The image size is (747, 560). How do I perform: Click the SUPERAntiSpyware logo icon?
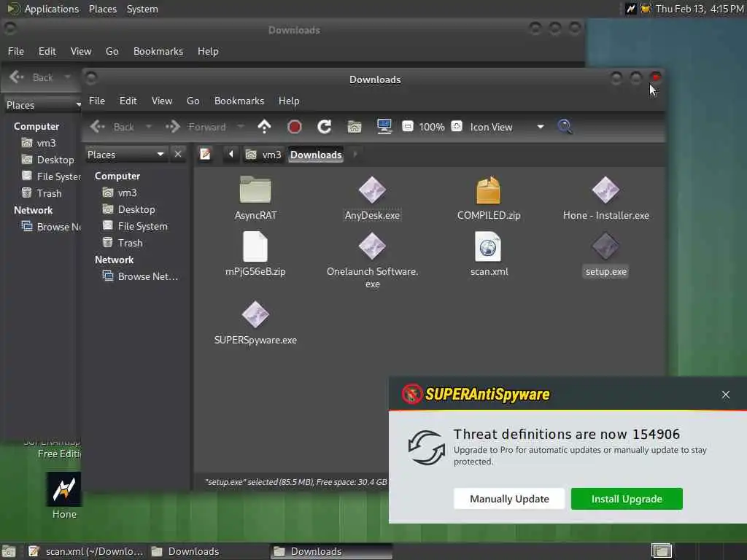point(411,394)
